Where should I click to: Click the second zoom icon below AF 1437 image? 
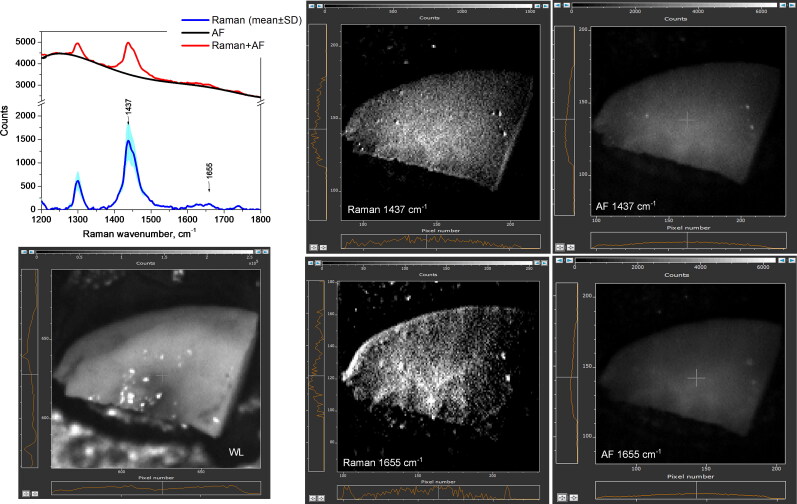click(x=570, y=247)
